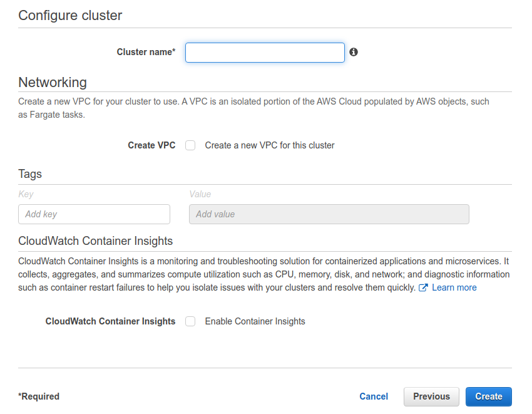Enable Container Insights
Screen dimensions: 532x414
click(x=190, y=321)
